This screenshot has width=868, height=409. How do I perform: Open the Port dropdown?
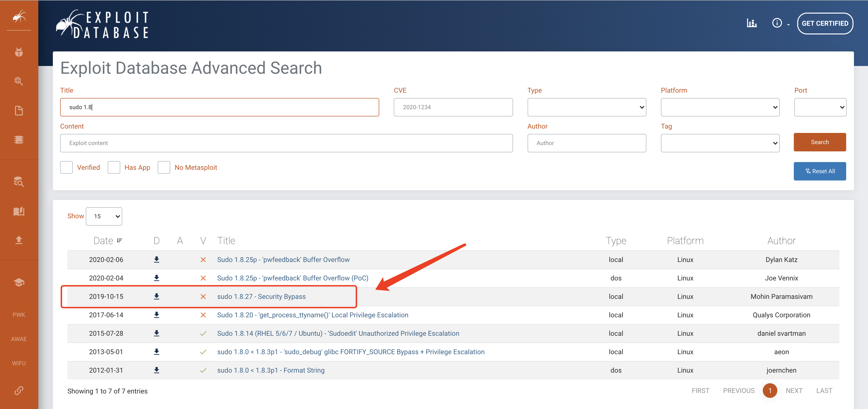coord(820,107)
